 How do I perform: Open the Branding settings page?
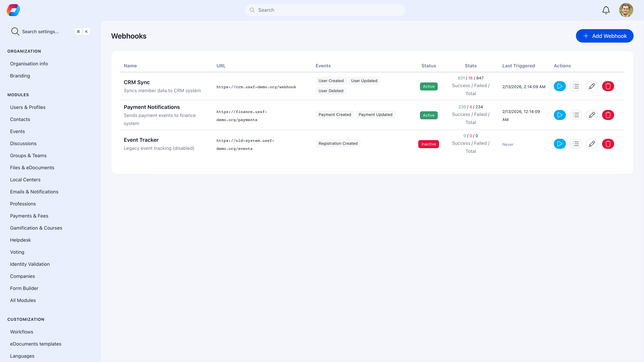coord(20,76)
